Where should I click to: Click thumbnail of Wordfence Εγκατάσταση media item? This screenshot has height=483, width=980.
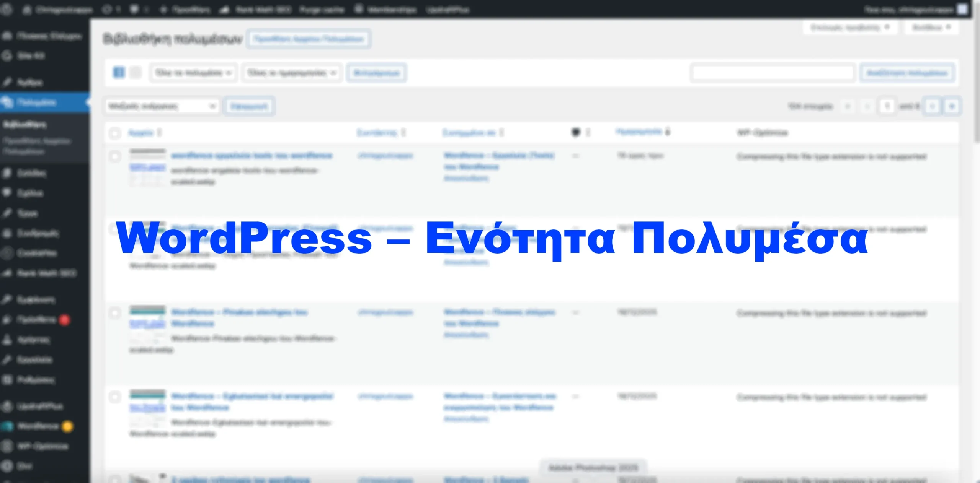[147, 408]
